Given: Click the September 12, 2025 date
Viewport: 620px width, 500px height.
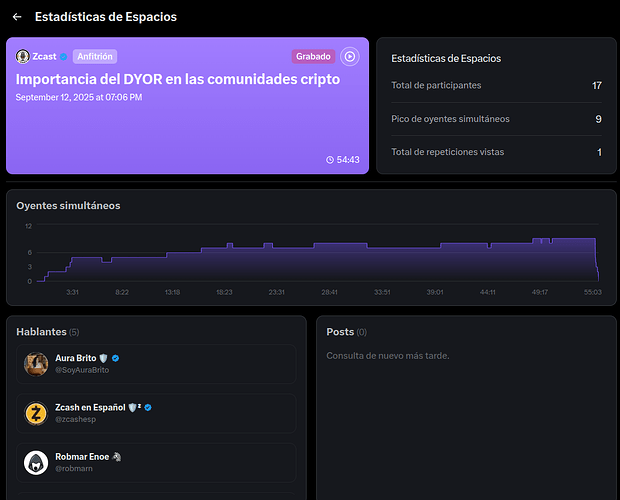Looking at the screenshot, I should click(79, 97).
